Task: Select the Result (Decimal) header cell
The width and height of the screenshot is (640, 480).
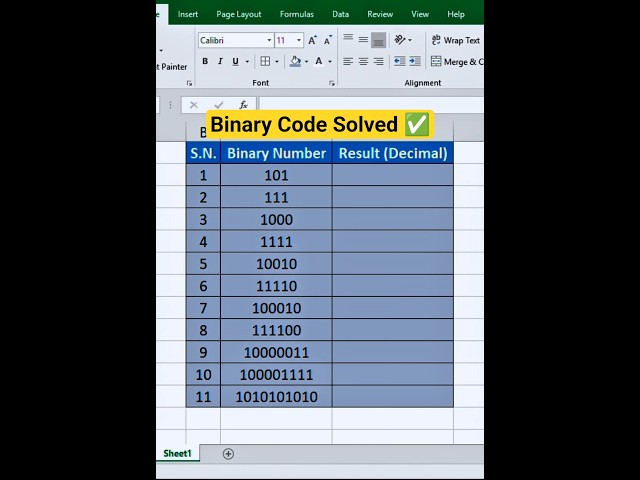Action: (393, 153)
